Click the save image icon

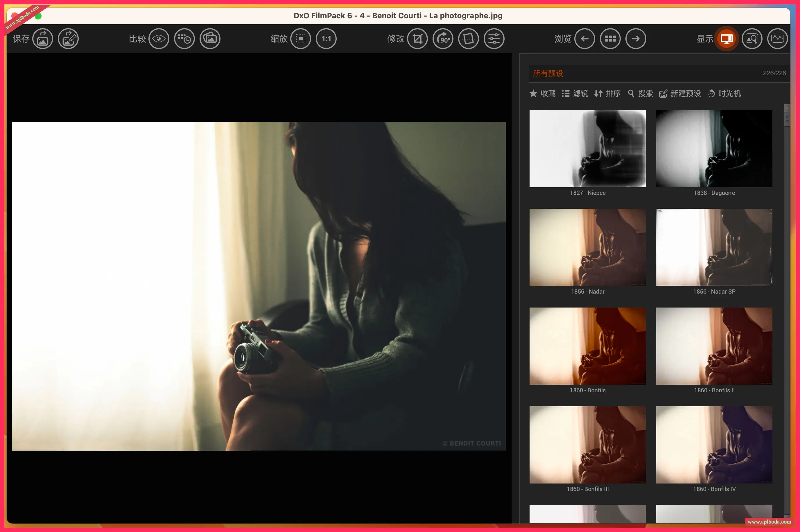tap(42, 39)
